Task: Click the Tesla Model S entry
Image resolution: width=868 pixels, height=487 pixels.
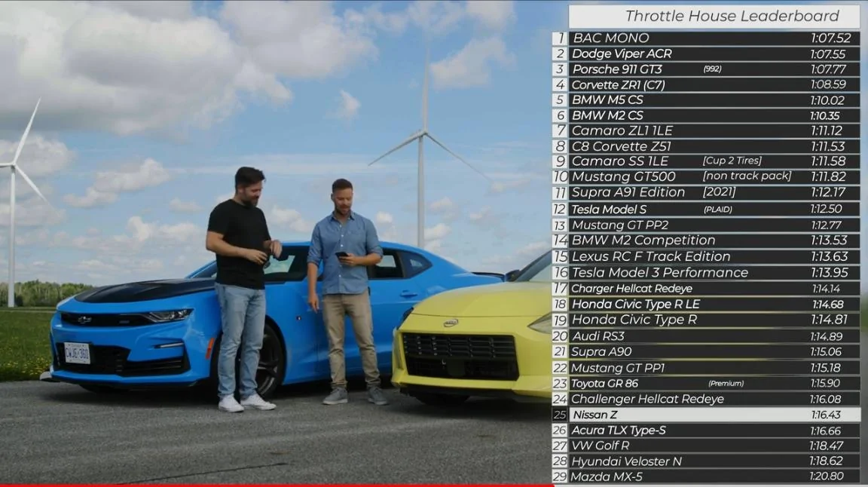Action: [714, 210]
